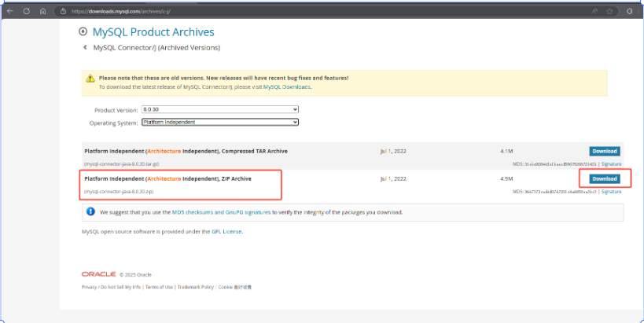644x323 pixels.
Task: Open the GPL License link
Action: 226,232
